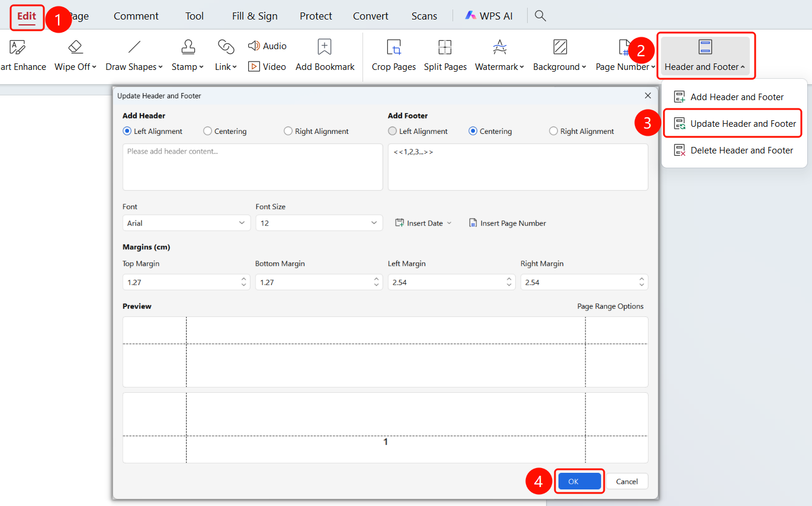Viewport: 812px width, 506px height.
Task: Open the Font dropdown showing Arial
Action: 187,223
